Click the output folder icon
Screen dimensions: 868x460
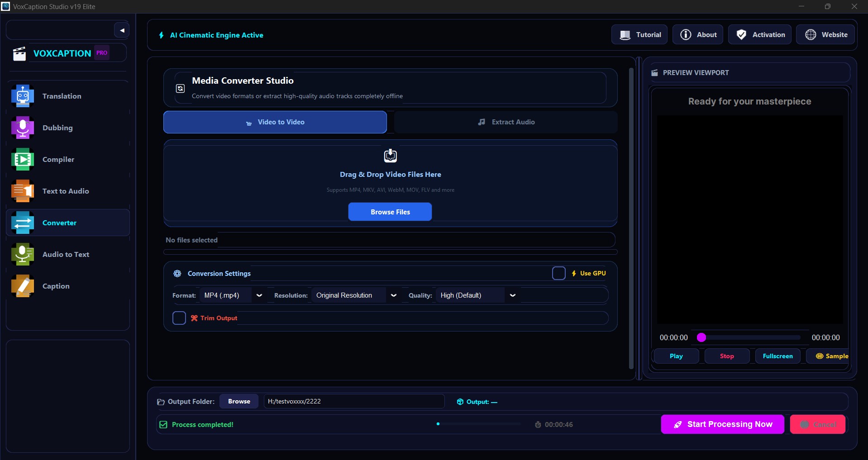click(161, 402)
